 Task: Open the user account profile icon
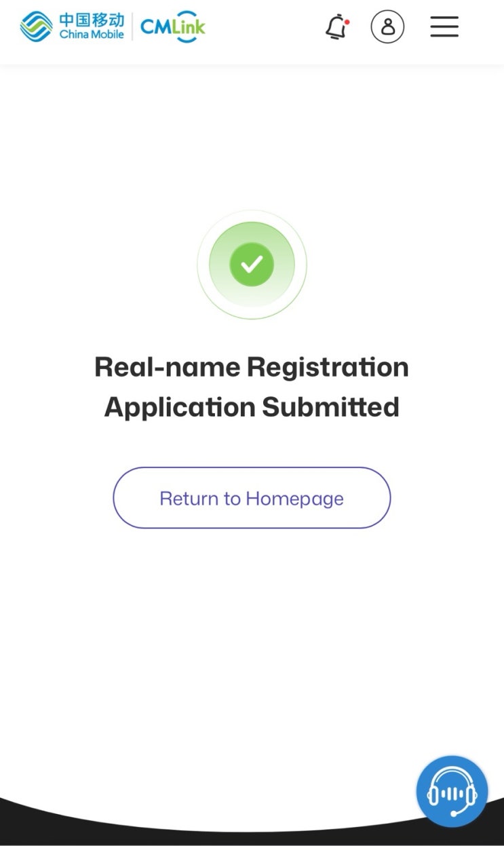(387, 27)
